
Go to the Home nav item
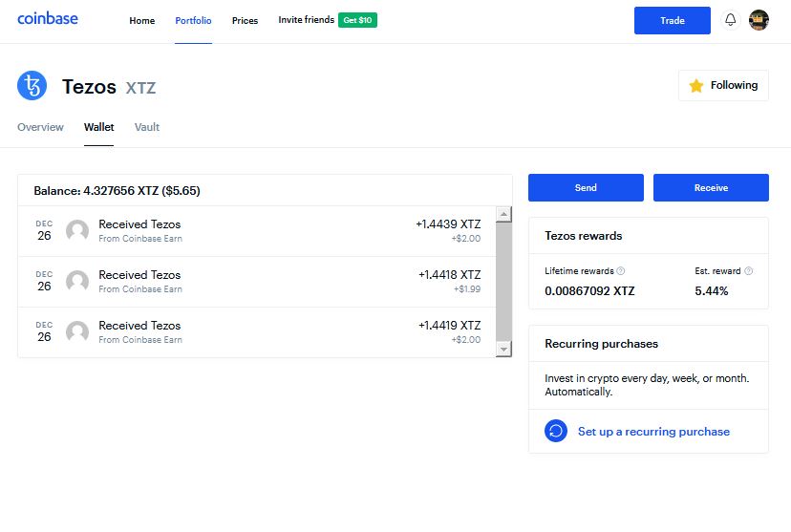coord(141,21)
